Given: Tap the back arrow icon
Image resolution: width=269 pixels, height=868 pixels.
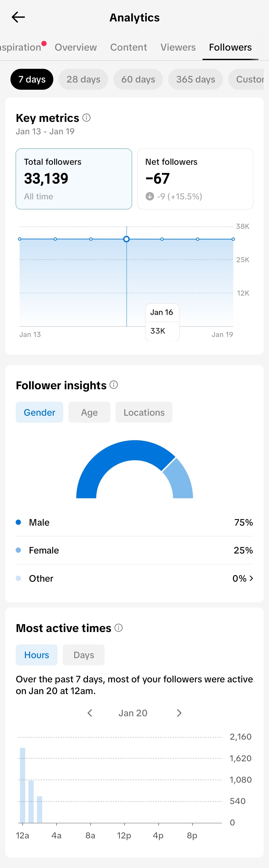Looking at the screenshot, I should click(18, 17).
